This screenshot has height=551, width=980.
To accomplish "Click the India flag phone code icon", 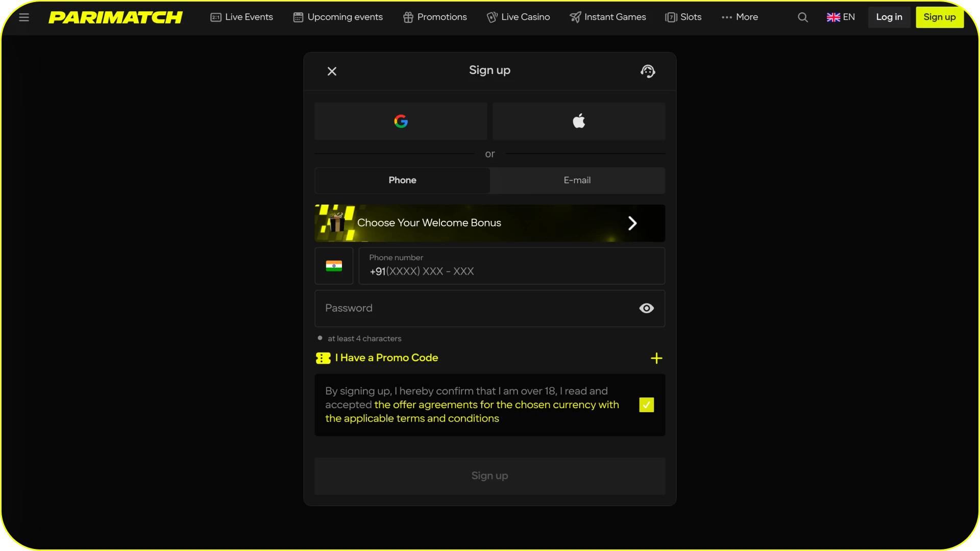I will (334, 266).
